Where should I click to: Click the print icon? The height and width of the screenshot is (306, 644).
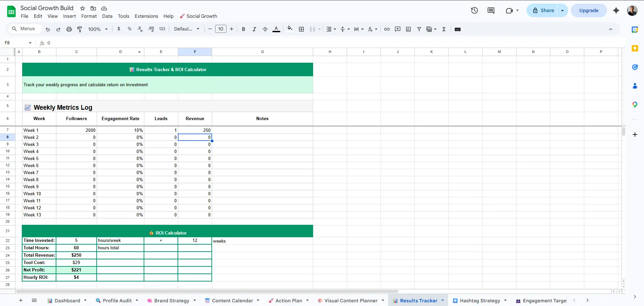point(69,29)
